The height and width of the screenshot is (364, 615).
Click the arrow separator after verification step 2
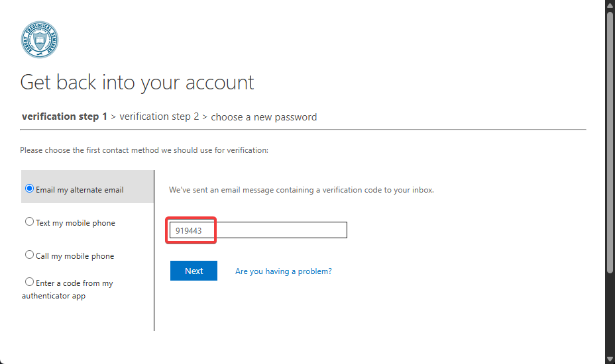coord(205,117)
